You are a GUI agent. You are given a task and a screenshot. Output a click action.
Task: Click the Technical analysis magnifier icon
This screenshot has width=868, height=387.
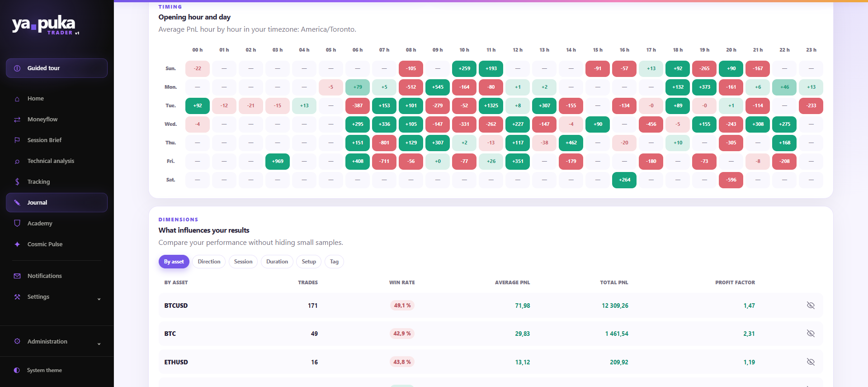17,161
